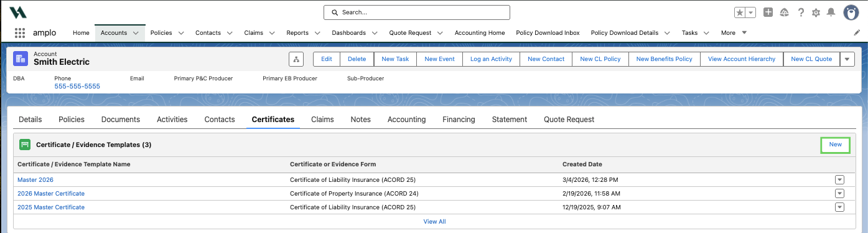Click the company logo at top left
The width and height of the screenshot is (868, 233).
(x=18, y=12)
